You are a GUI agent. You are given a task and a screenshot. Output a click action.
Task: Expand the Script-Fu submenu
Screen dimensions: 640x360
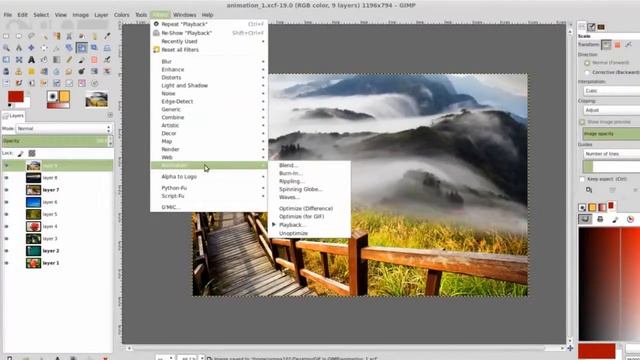[x=209, y=196]
